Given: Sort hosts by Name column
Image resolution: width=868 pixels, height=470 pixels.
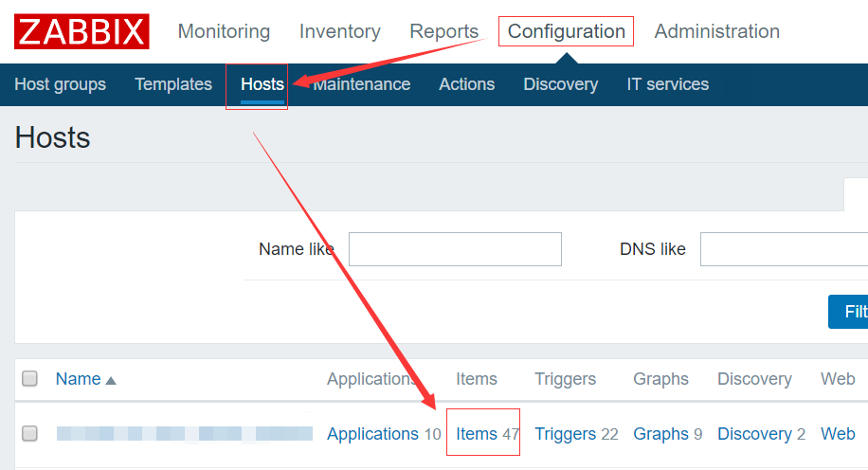Looking at the screenshot, I should (78, 379).
